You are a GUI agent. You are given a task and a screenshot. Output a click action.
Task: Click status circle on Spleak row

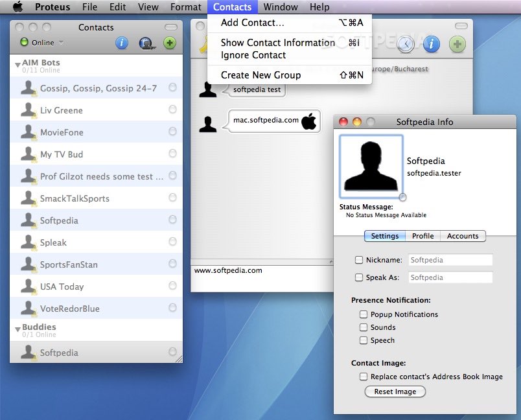click(x=172, y=241)
